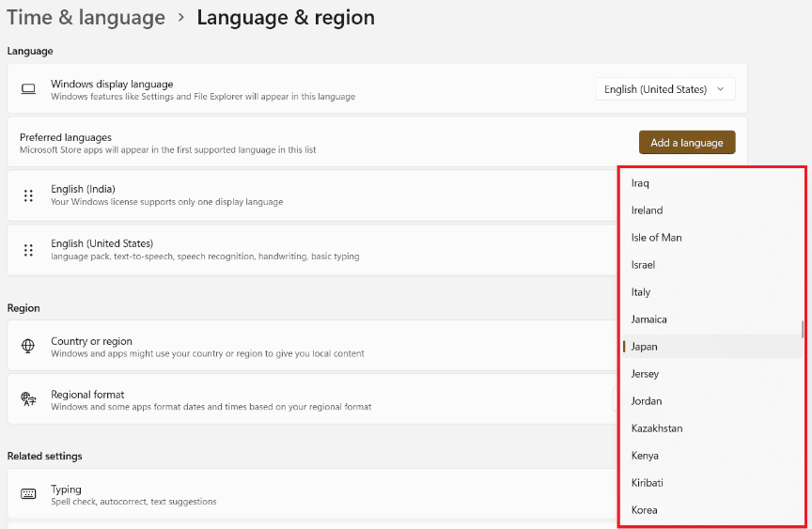Click the laptop icon beside Windows display language
The width and height of the screenshot is (812, 529).
[28, 89]
